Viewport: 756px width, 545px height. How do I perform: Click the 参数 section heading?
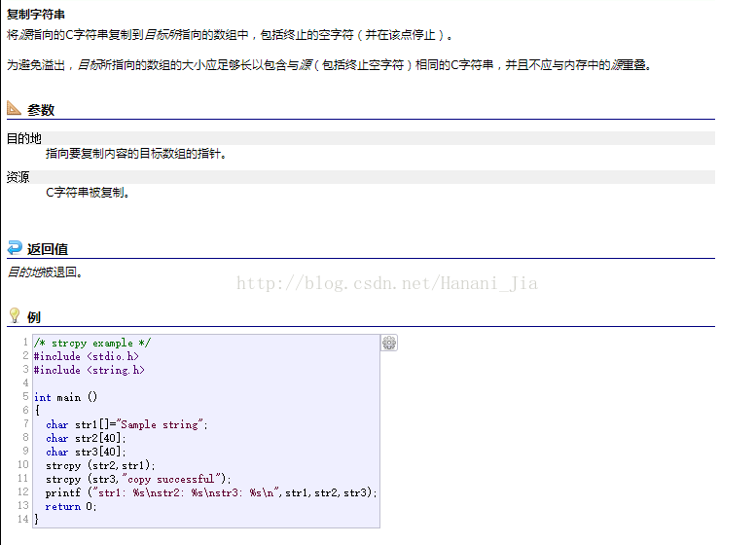pyautogui.click(x=41, y=110)
